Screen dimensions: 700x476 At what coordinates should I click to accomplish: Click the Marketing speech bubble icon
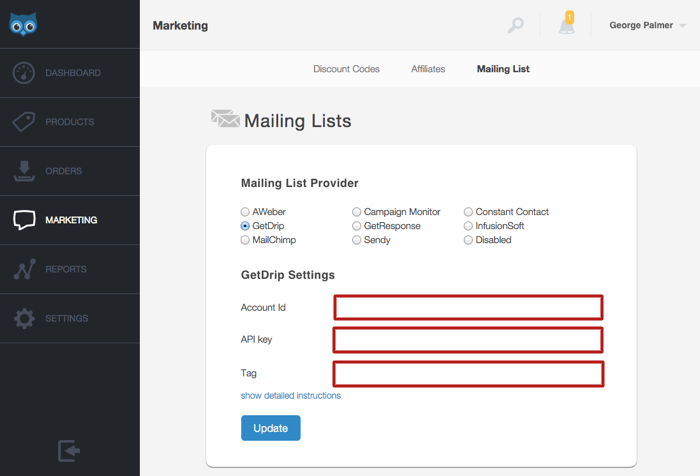24,220
